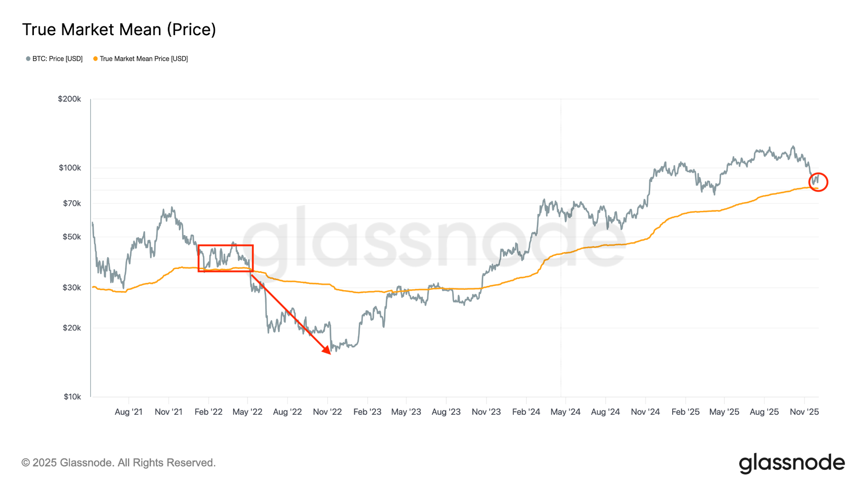Select the May '24 x-axis tick label

(565, 412)
